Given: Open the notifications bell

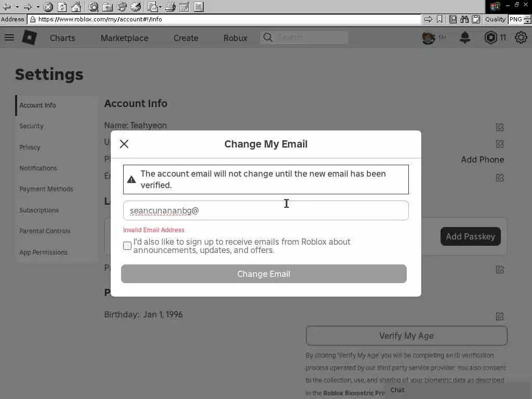Looking at the screenshot, I should [465, 37].
